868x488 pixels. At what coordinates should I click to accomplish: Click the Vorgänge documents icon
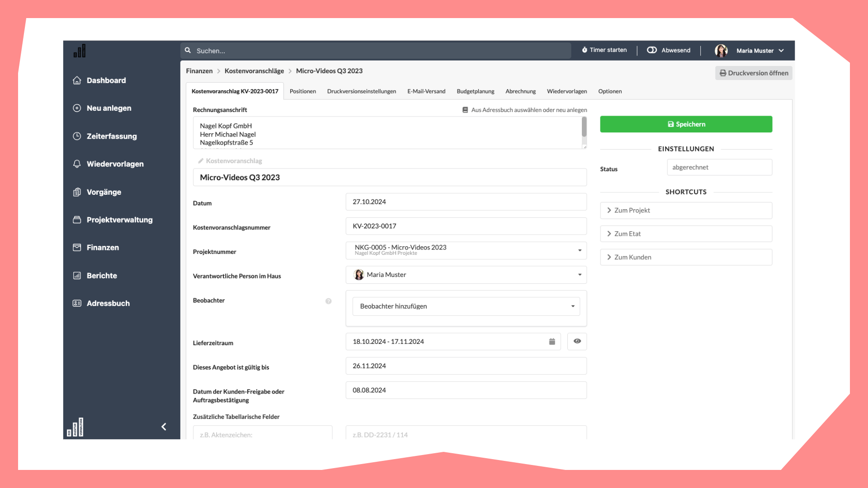tap(77, 192)
